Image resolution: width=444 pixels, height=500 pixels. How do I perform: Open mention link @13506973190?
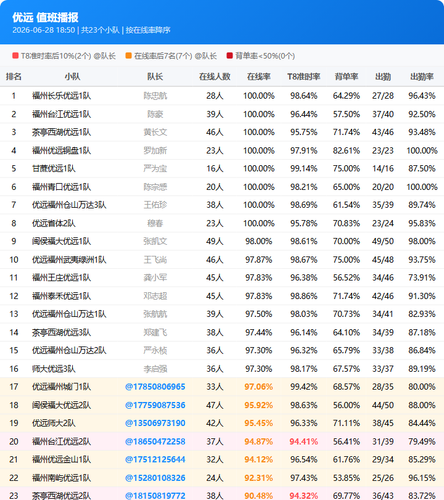155,423
